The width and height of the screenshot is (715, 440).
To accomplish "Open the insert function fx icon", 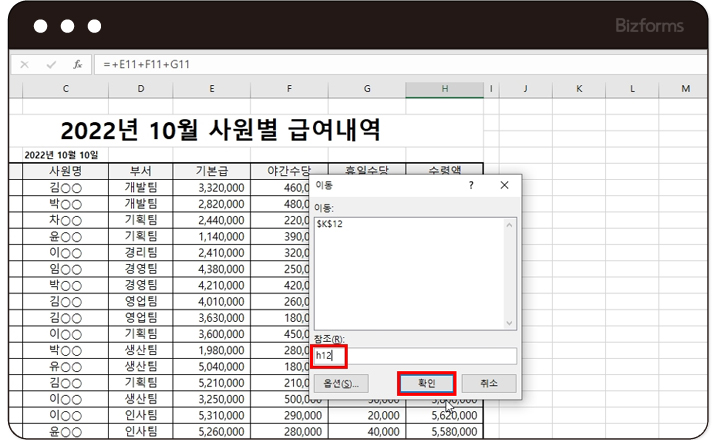I will 77,64.
